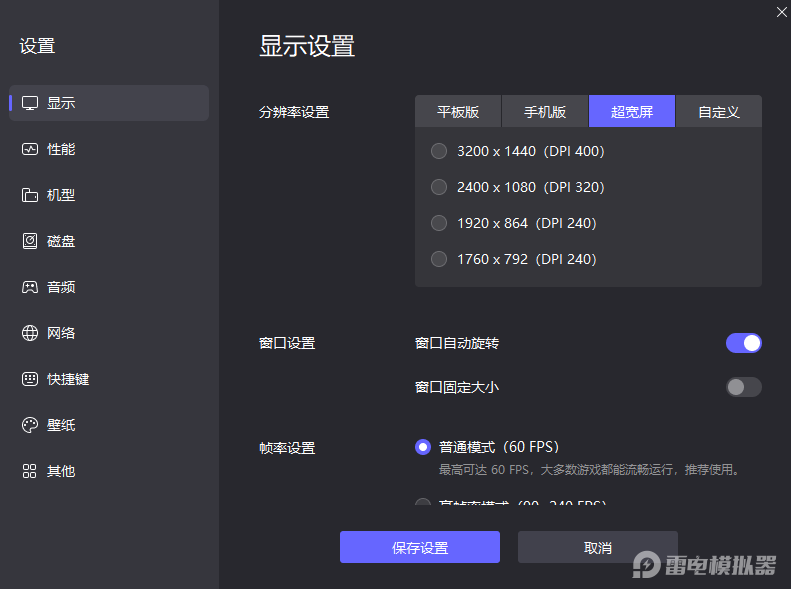Viewport: 791px width, 589px height.
Task: Open the 显示 settings section
Action: (109, 103)
